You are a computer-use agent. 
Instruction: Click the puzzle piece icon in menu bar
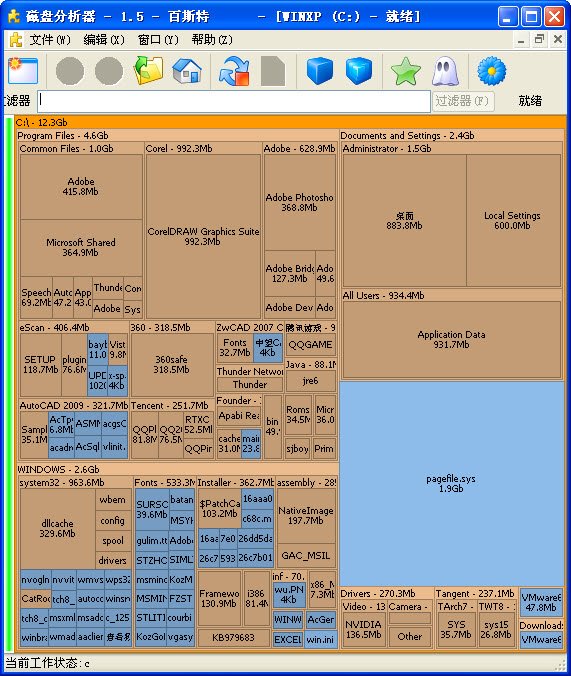(x=16, y=40)
